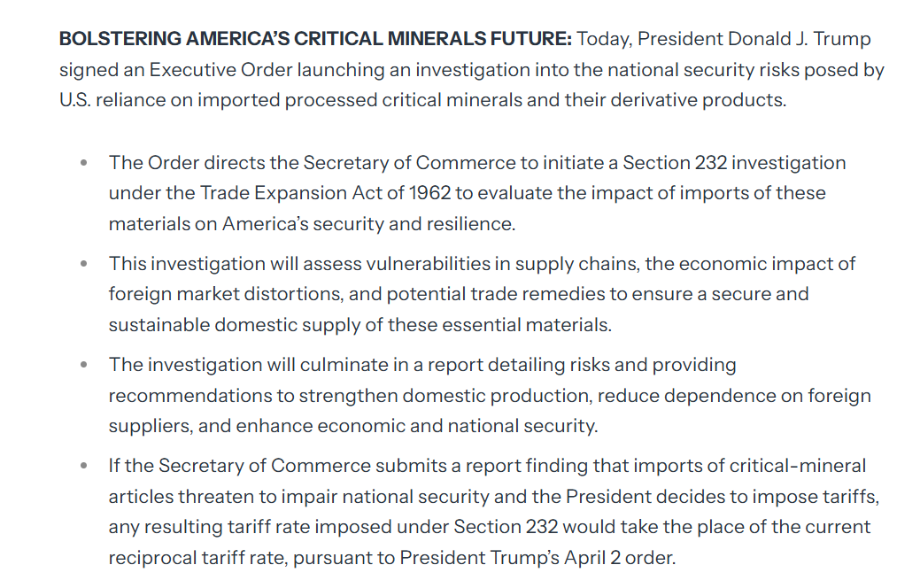Click the words 'reduce dependence on foreign'
Screen dimensions: 920x588
click(x=734, y=396)
